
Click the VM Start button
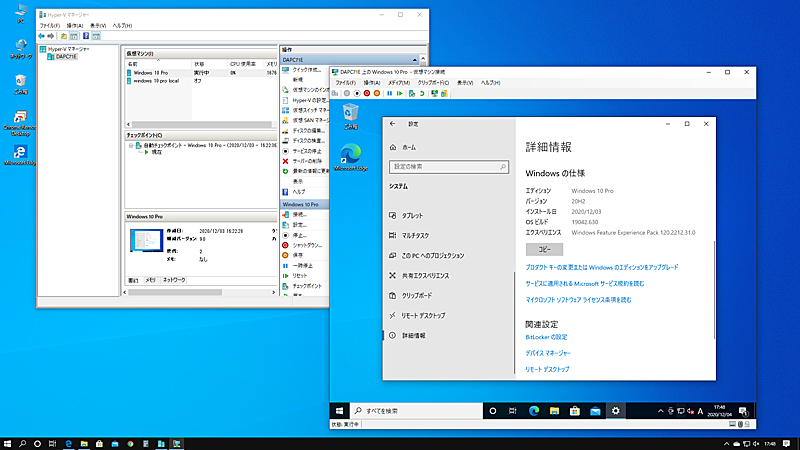340,411
